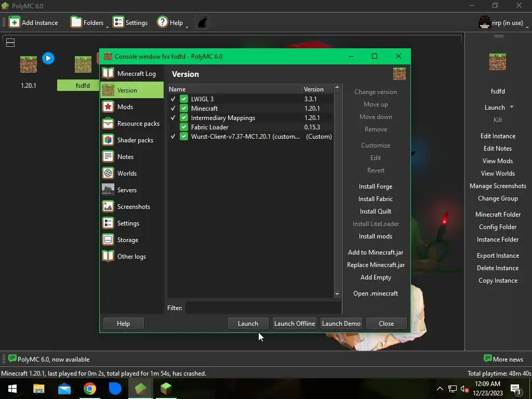Click Open .minecraft

[376, 294]
